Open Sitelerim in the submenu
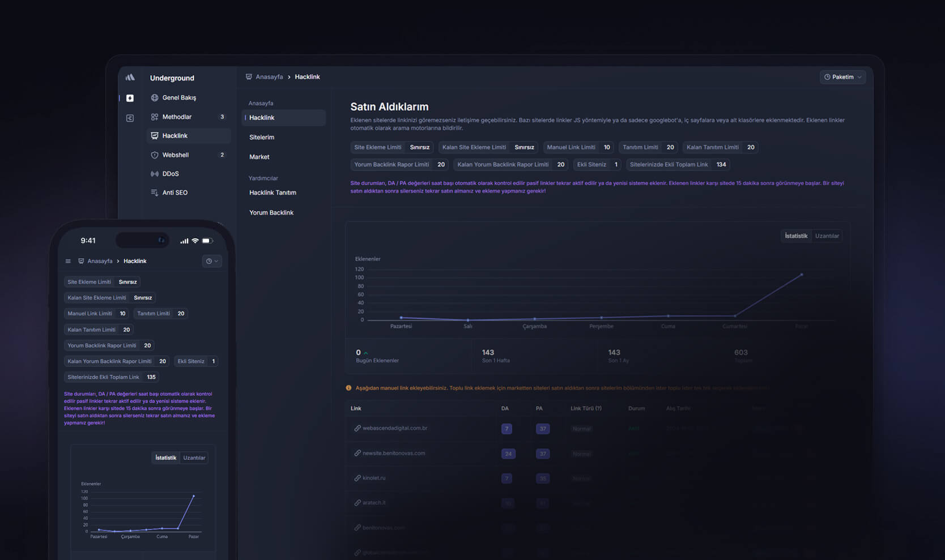This screenshot has width=945, height=560. coord(262,138)
